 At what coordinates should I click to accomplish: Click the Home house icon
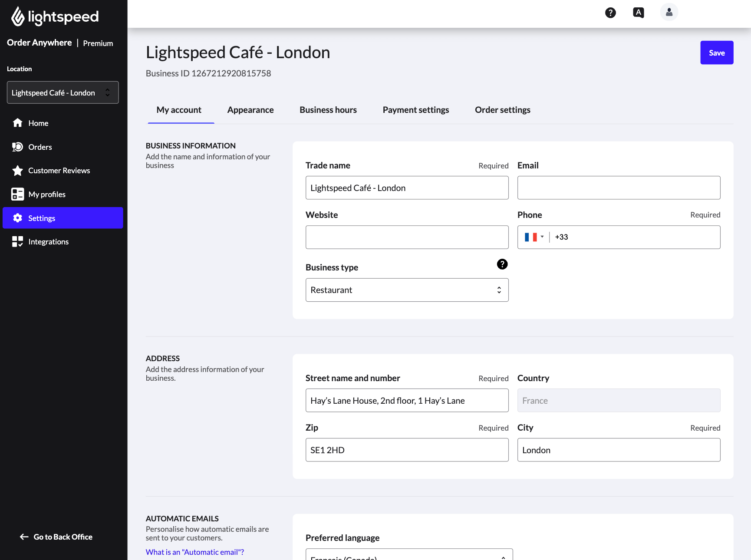point(17,123)
